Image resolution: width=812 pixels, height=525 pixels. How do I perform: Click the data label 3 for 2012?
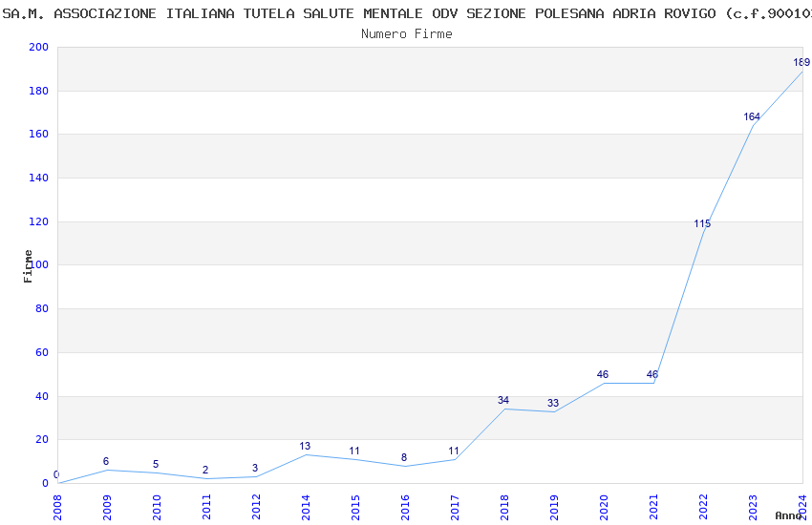tap(255, 468)
